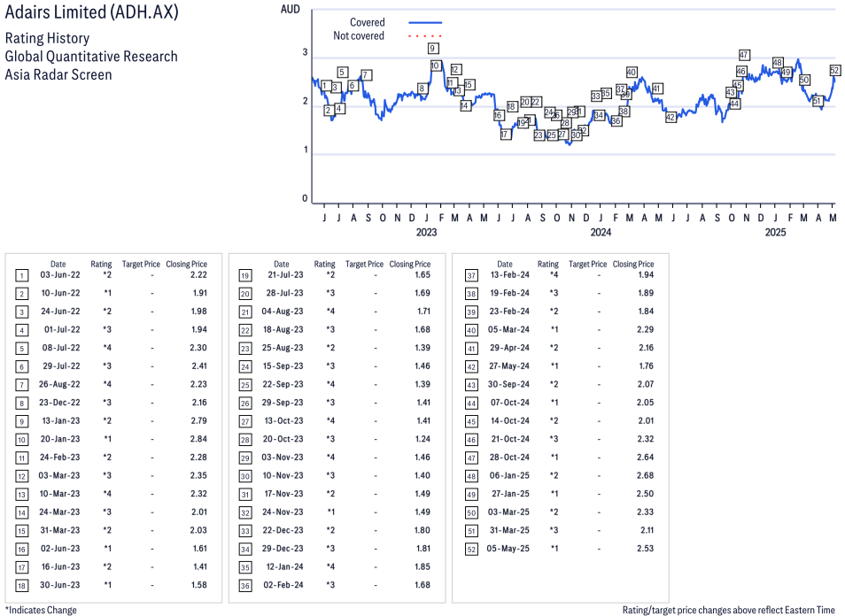Select the 2.64 closing price value
Screen dimensions: 845x616
(x=645, y=458)
